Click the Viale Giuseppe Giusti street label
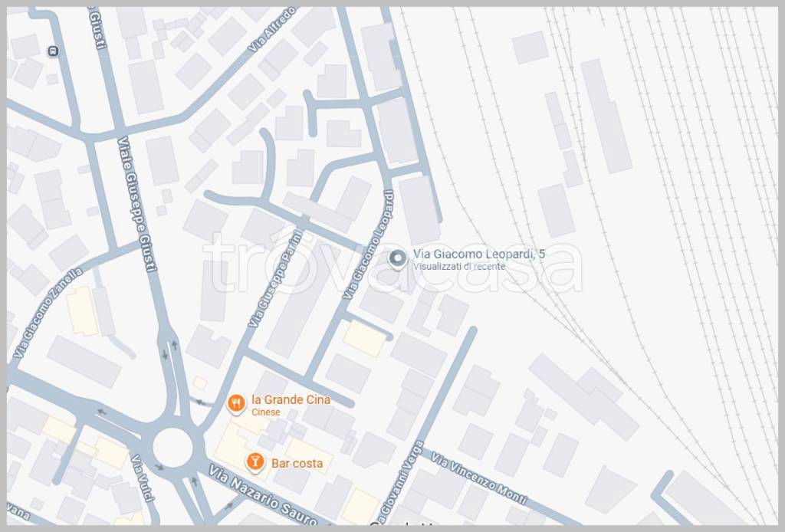Image resolution: width=785 pixels, height=532 pixels. (137, 203)
